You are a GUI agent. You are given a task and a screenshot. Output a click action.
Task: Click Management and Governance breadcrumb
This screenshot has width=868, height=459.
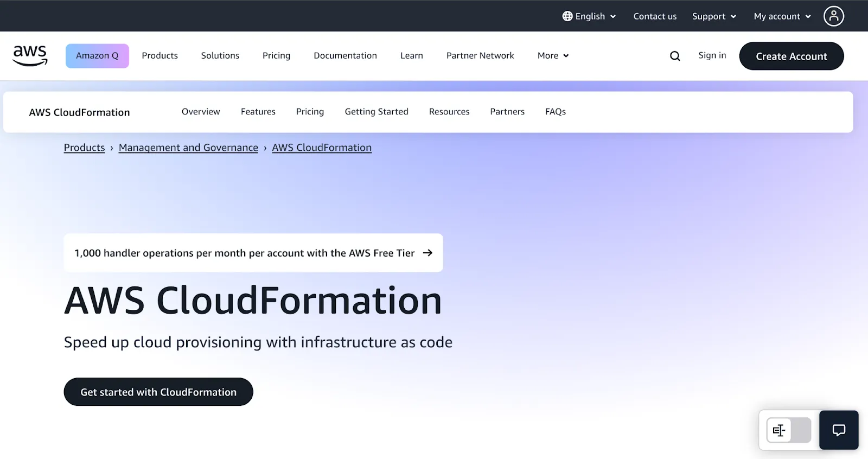point(188,148)
